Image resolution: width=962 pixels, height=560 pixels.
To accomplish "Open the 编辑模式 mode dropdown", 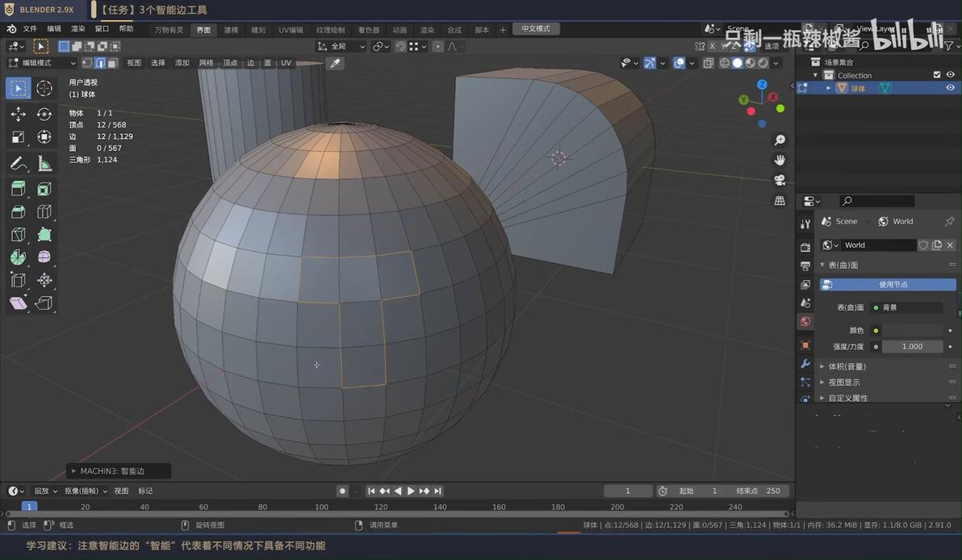I will coord(42,63).
